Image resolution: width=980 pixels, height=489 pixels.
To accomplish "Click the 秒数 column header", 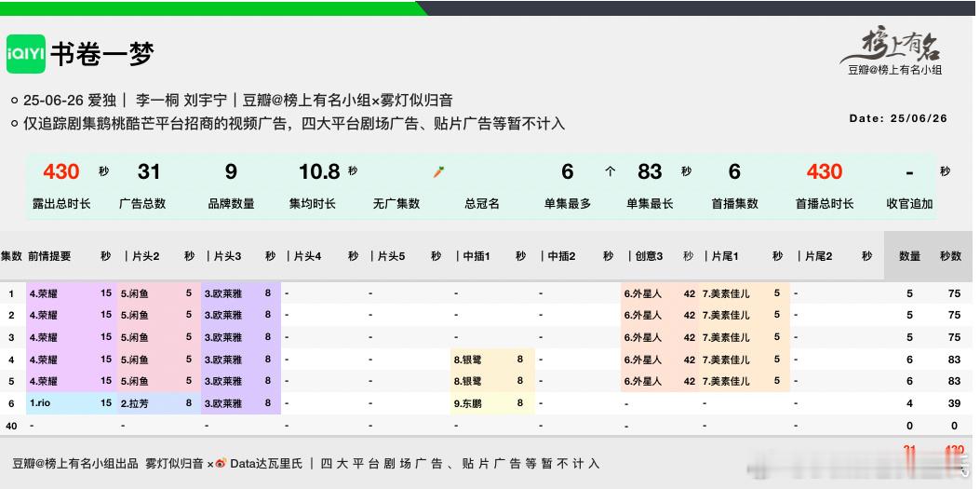I will [x=950, y=256].
